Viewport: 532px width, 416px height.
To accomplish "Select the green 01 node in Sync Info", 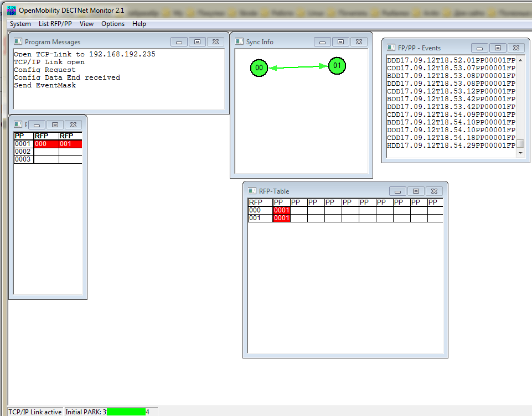I will [337, 65].
